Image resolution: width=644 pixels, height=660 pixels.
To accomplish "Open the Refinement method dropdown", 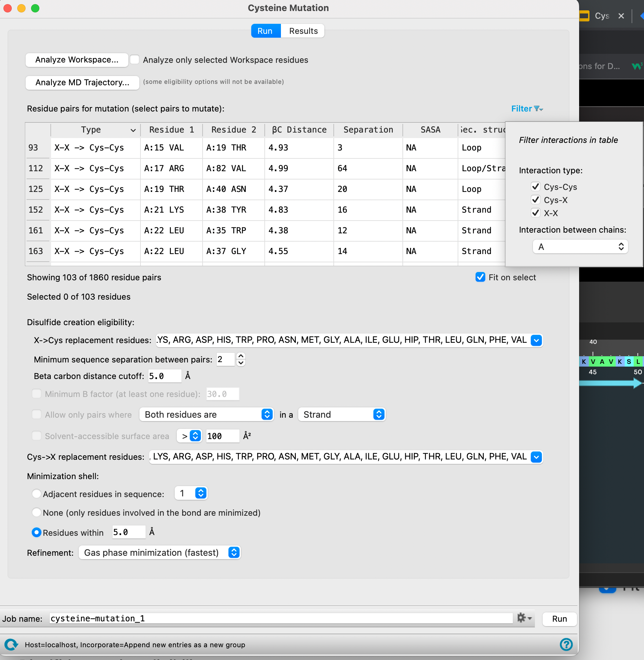I will (159, 553).
